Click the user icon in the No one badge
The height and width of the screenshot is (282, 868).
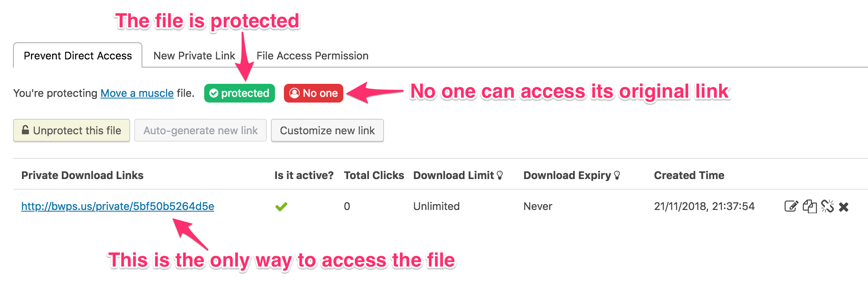[x=294, y=93]
